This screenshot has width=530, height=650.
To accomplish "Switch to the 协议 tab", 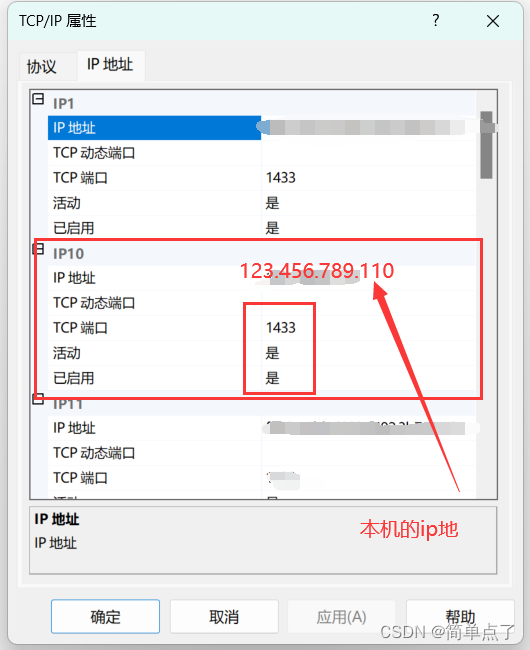I will pos(41,66).
